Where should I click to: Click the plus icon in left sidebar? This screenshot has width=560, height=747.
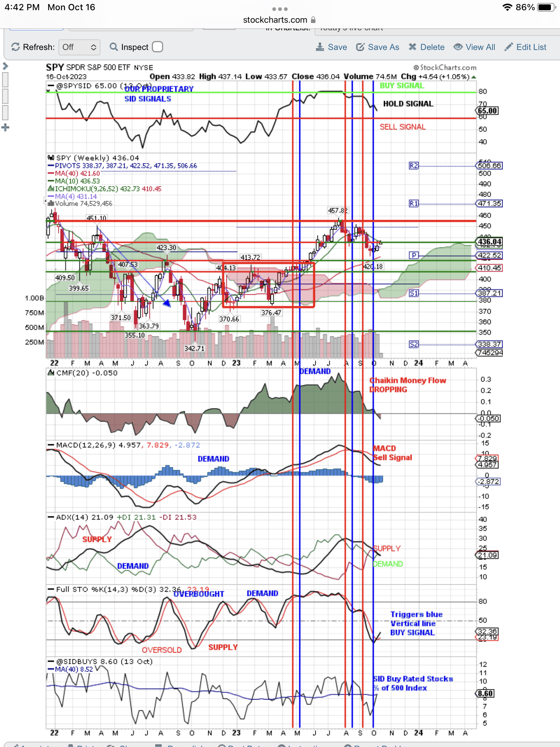(5, 128)
